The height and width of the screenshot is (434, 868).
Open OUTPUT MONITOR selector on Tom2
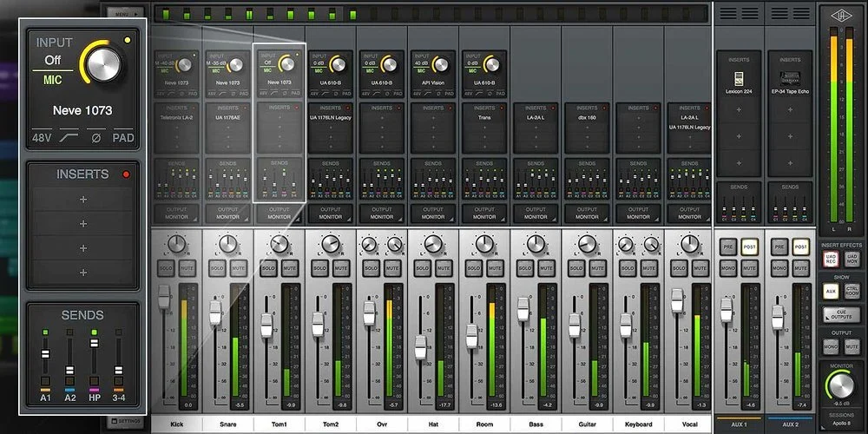click(331, 214)
